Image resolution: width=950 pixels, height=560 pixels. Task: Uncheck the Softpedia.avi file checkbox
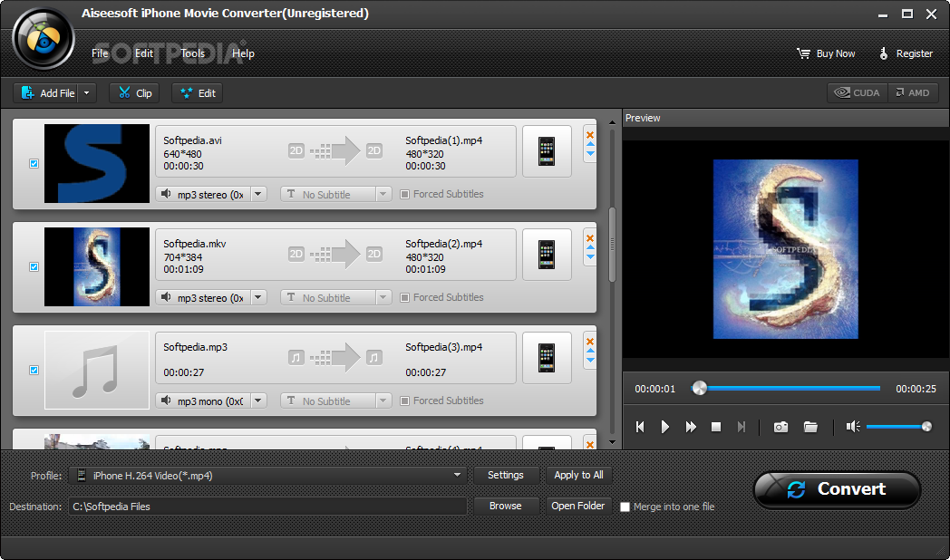click(x=34, y=163)
